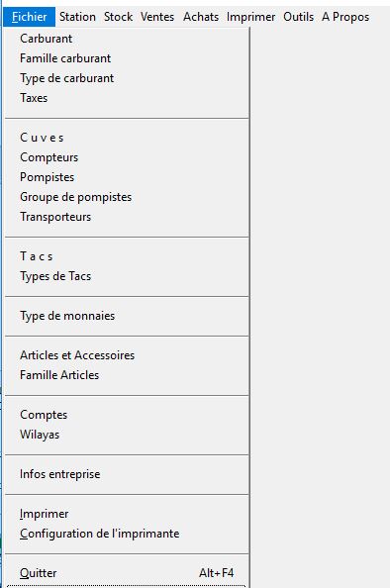The width and height of the screenshot is (390, 588).
Task: Open the Outils menu
Action: point(299,17)
